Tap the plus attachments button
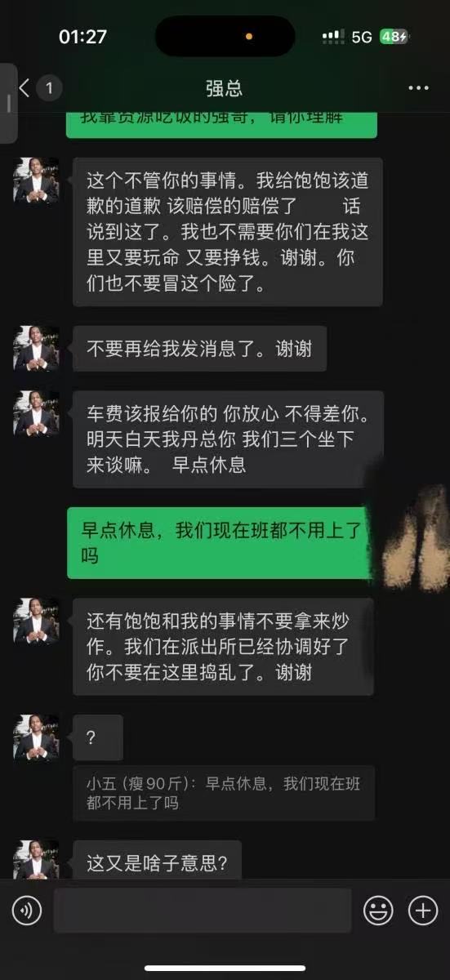Screen dimensions: 450x980 423,911
